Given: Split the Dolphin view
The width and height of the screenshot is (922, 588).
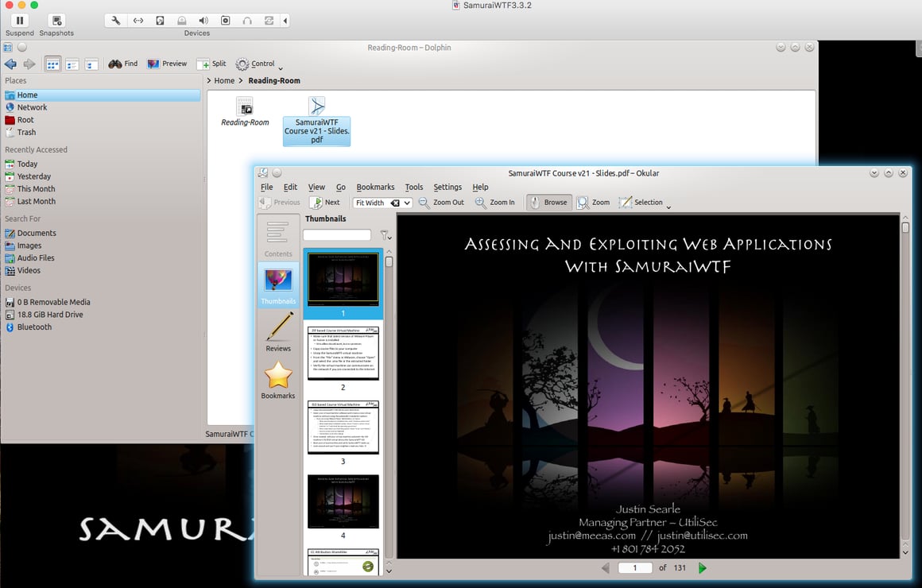Looking at the screenshot, I should tap(211, 64).
